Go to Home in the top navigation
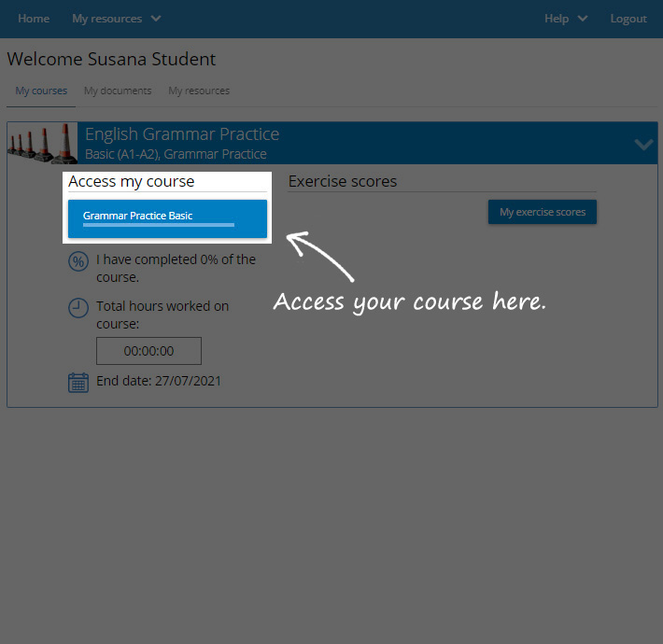This screenshot has height=644, width=663. [x=34, y=19]
